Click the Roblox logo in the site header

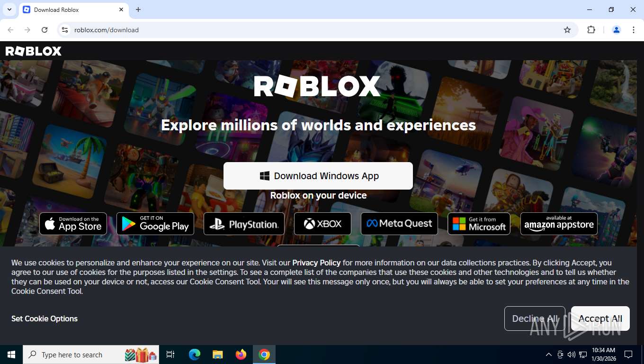(33, 51)
